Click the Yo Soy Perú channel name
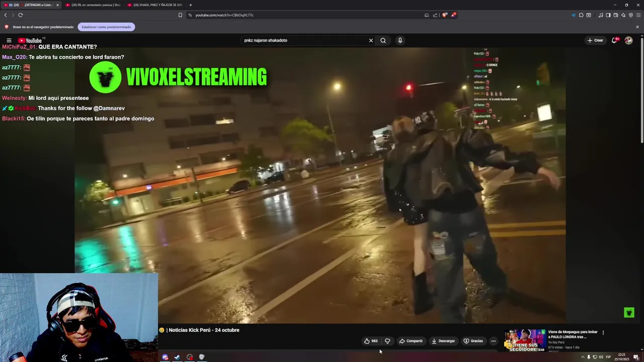 556,342
